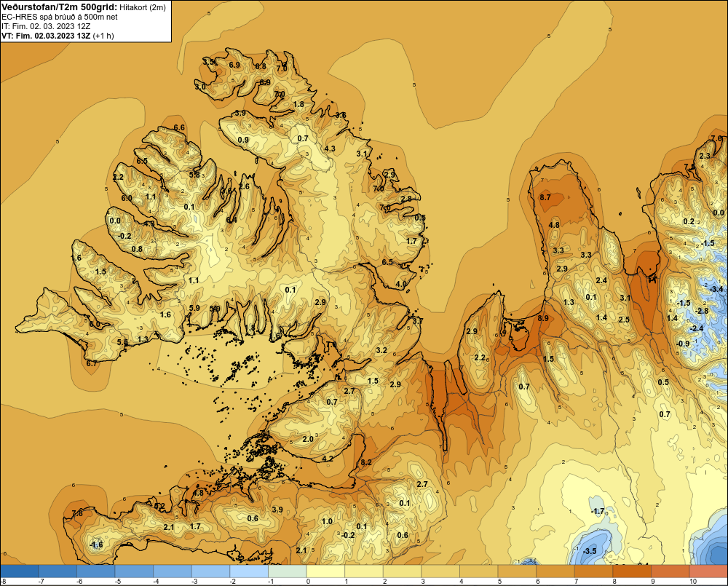The width and height of the screenshot is (728, 586).
Task: Click the 2.3 temperature label
Action: click(705, 156)
